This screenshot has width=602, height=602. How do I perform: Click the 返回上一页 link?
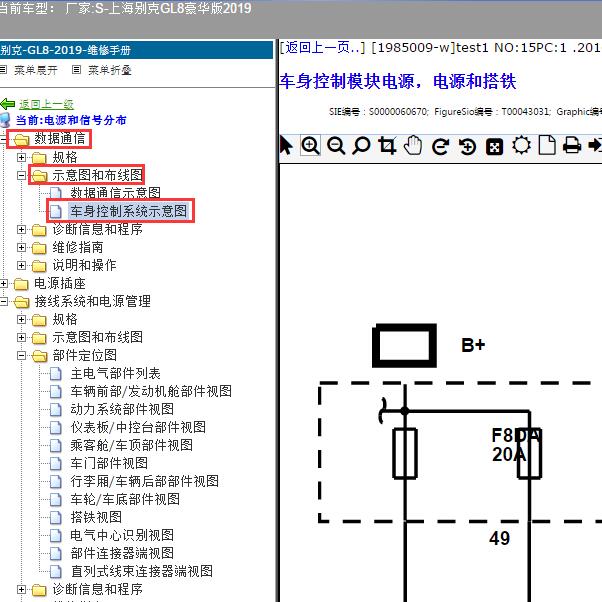pos(322,48)
